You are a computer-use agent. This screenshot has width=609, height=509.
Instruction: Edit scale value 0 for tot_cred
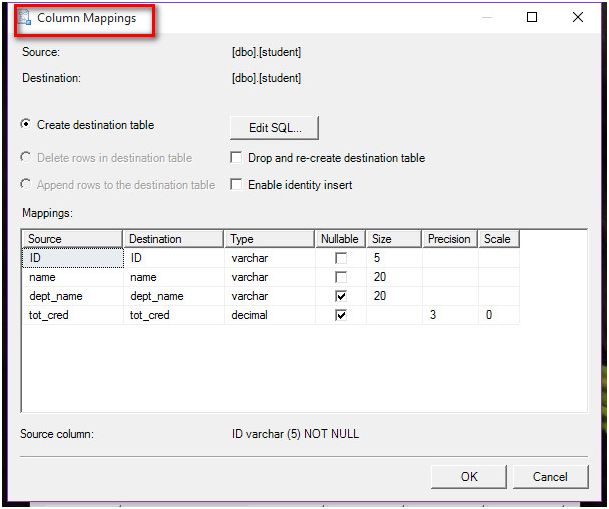click(x=499, y=315)
